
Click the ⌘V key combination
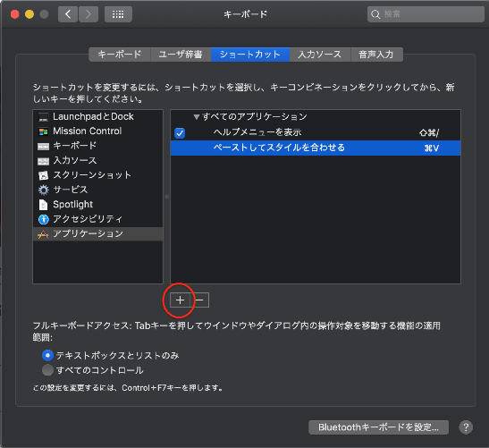[432, 148]
